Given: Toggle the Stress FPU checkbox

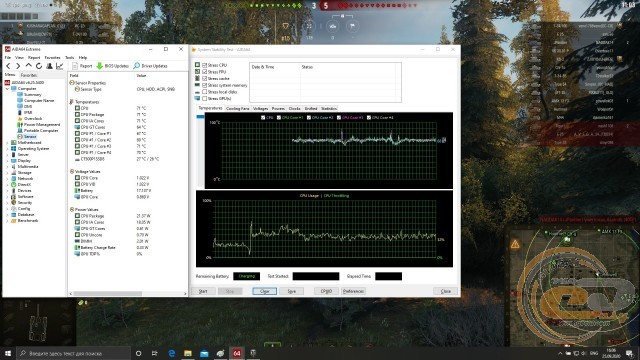Looking at the screenshot, I should [204, 72].
